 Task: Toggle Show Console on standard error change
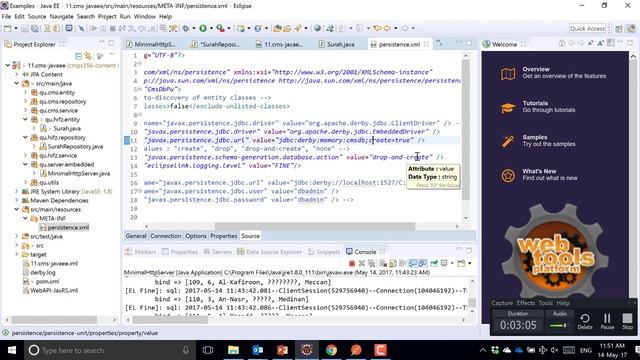click(x=422, y=263)
